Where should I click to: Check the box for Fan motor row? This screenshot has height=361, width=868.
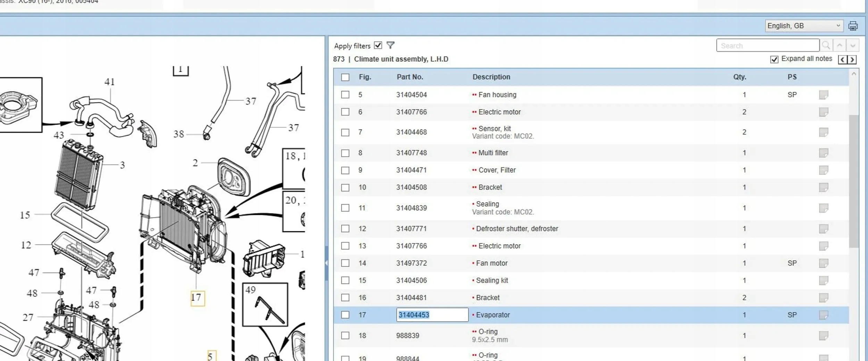pos(345,263)
